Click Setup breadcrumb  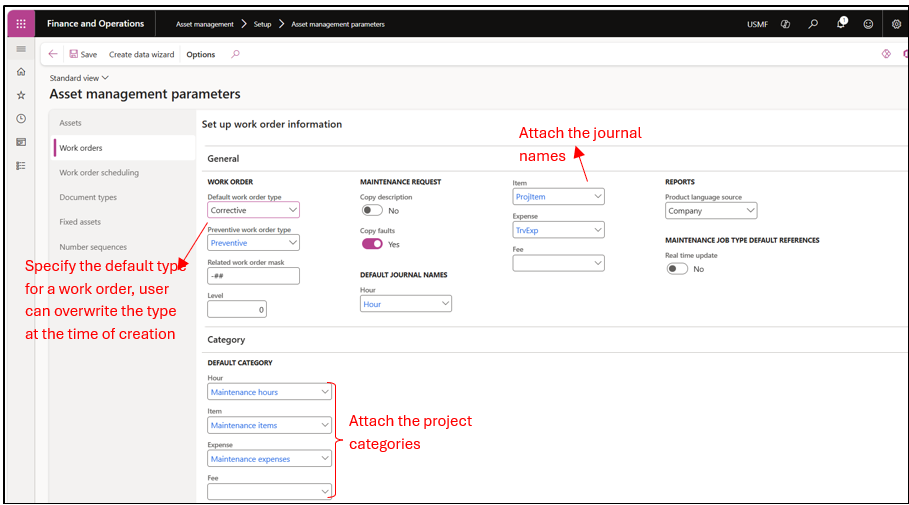coord(262,24)
